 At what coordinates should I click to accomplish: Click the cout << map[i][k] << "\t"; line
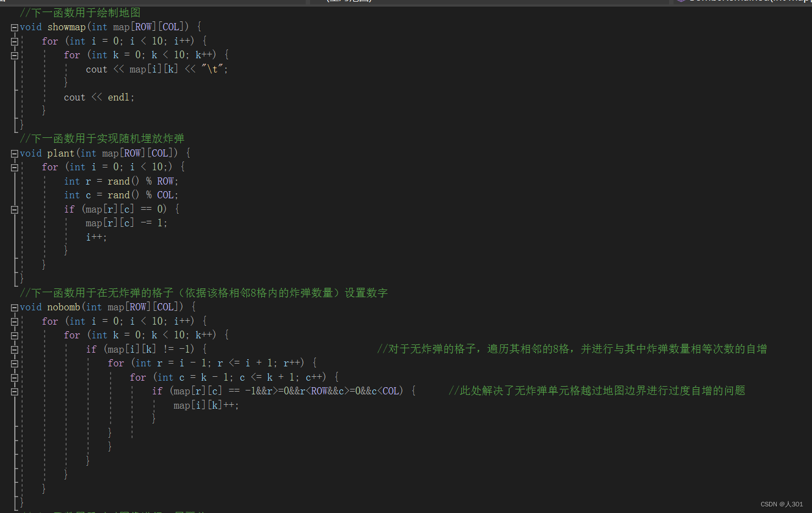point(157,69)
